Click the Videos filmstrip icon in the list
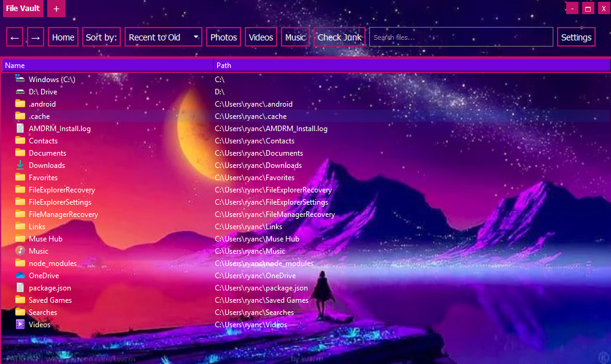 click(x=20, y=324)
